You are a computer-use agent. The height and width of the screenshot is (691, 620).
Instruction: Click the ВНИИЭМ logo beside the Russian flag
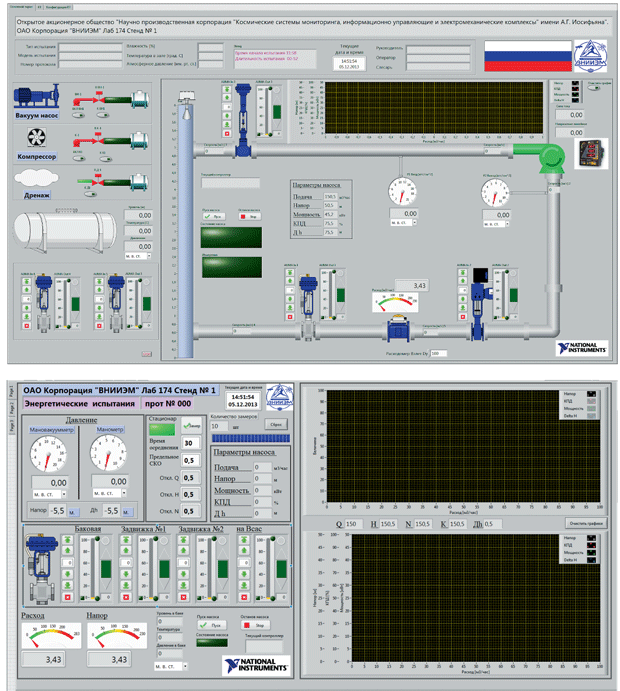590,56
